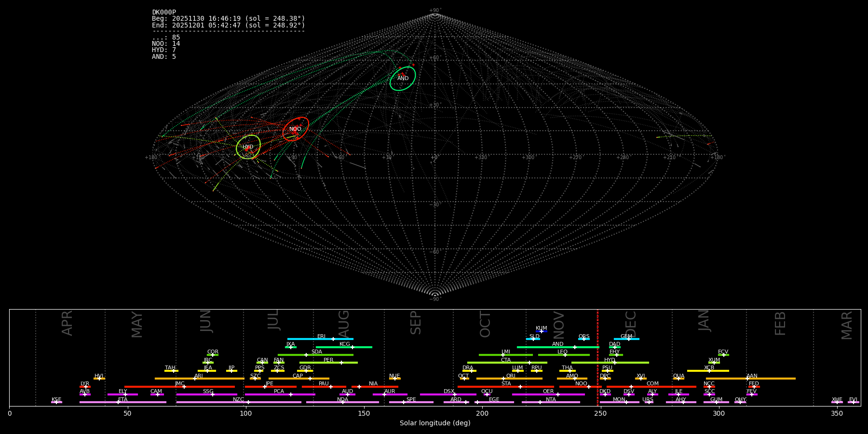868x434 pixels.
Task: Click the ORS shower label in the timeline
Action: pyautogui.click(x=583, y=337)
